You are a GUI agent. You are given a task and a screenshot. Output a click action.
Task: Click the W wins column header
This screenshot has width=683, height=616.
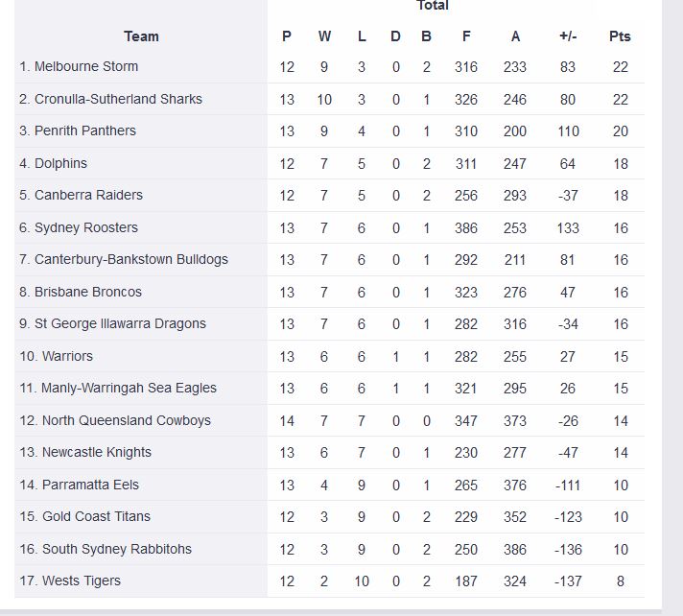[324, 36]
